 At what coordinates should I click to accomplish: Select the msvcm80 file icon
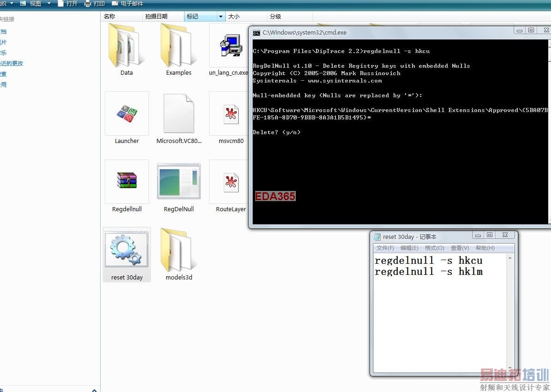click(231, 114)
